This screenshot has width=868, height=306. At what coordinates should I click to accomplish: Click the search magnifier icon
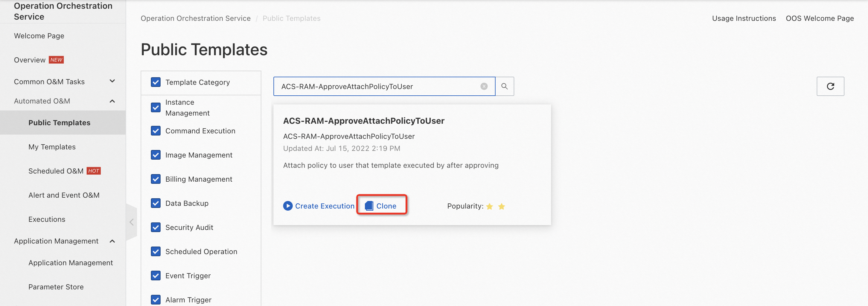(x=504, y=86)
